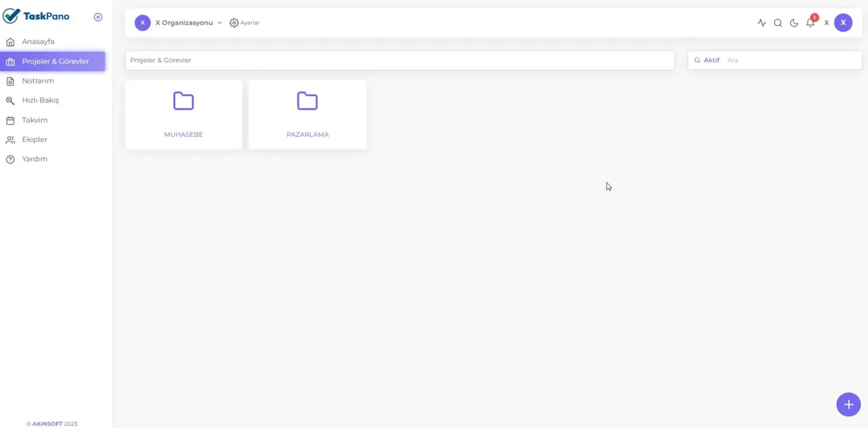Click the Aktif filter label

[x=712, y=60]
